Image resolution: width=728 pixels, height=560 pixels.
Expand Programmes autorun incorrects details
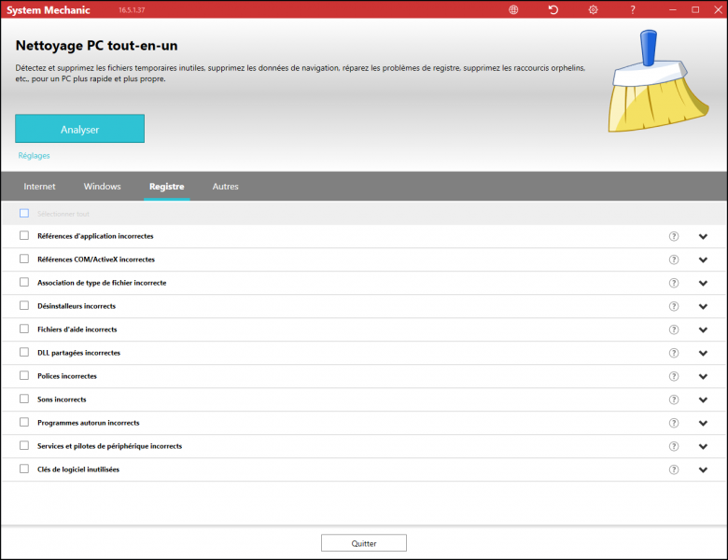click(x=703, y=423)
